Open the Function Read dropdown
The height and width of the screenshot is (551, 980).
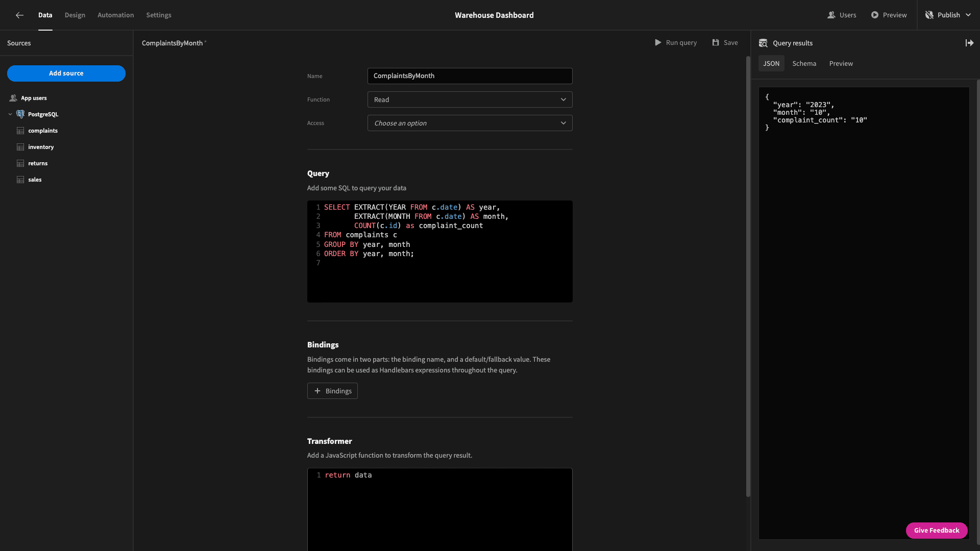(x=470, y=100)
